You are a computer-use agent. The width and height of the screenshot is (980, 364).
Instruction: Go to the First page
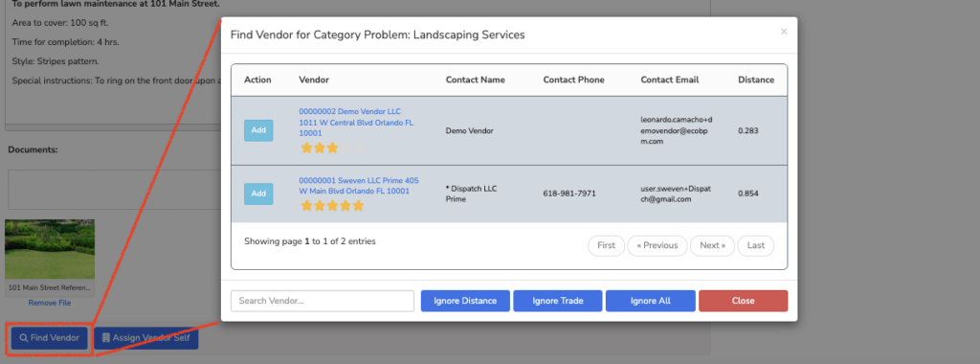click(606, 246)
